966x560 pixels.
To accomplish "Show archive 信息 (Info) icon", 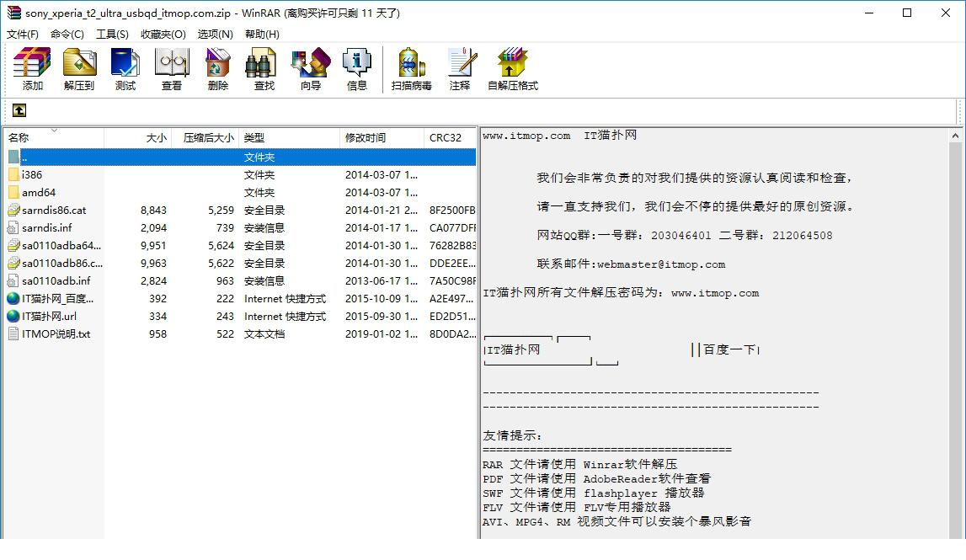I will (x=357, y=62).
